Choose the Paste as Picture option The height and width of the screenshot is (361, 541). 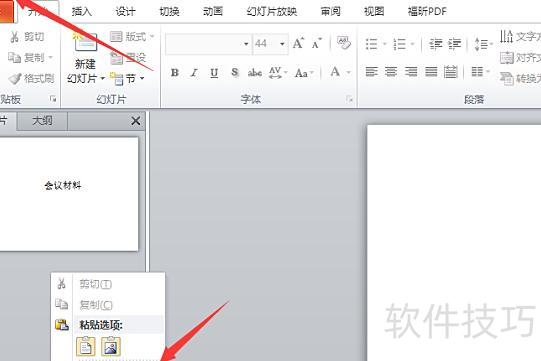tap(111, 346)
